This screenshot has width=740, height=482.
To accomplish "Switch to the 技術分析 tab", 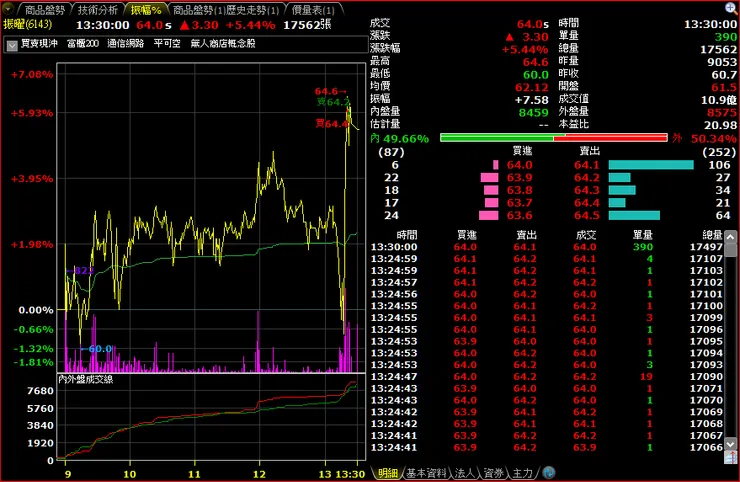I will (x=97, y=10).
